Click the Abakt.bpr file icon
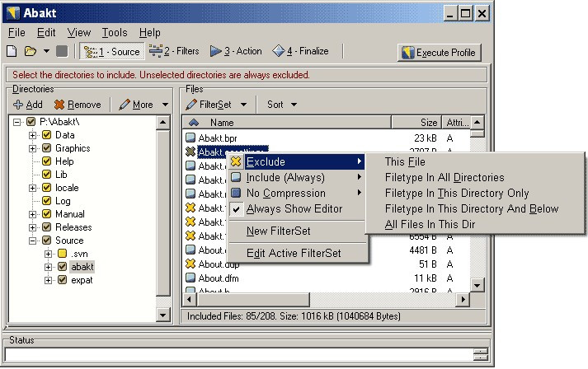The image size is (588, 369). tap(191, 138)
